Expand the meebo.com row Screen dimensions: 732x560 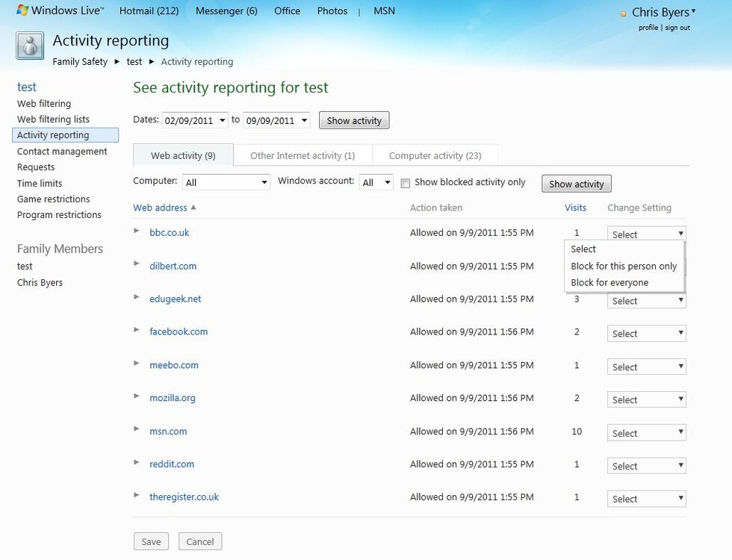pyautogui.click(x=136, y=363)
